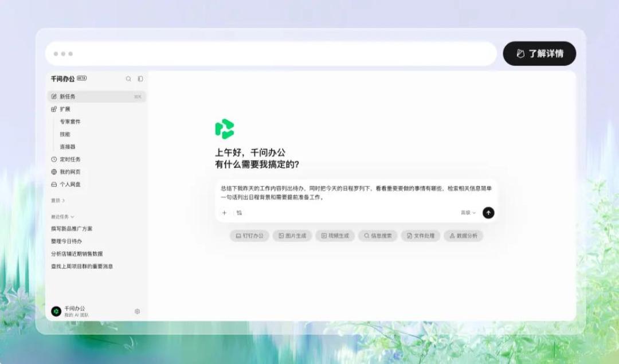This screenshot has height=364, width=619.
Task: Select 技能 under 扩展
Action: 65,134
